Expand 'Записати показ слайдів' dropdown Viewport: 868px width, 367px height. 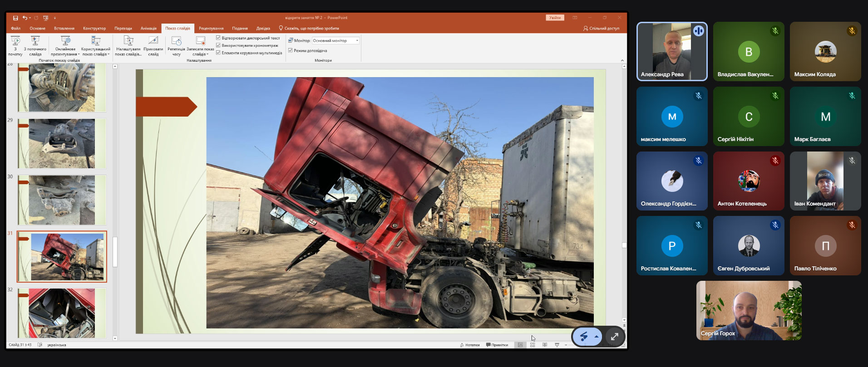pyautogui.click(x=200, y=54)
